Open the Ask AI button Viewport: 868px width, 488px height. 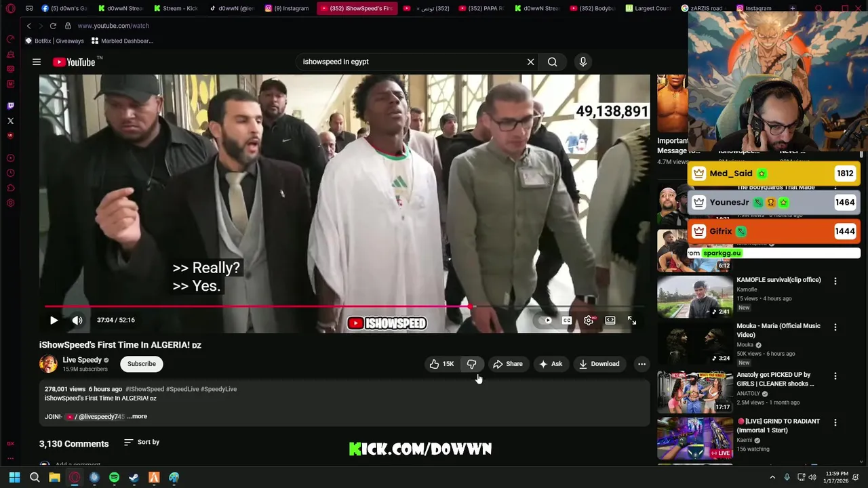click(x=551, y=364)
